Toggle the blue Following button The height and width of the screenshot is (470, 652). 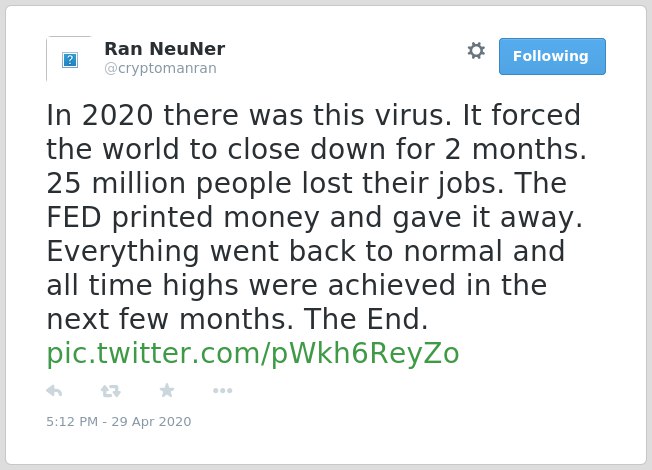click(x=552, y=57)
